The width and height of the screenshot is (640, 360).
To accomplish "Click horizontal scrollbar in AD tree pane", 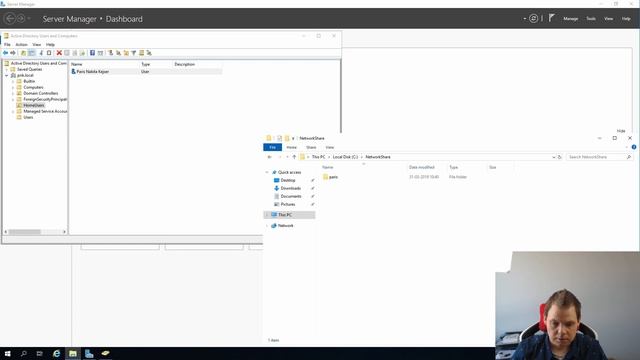I will (x=25, y=232).
